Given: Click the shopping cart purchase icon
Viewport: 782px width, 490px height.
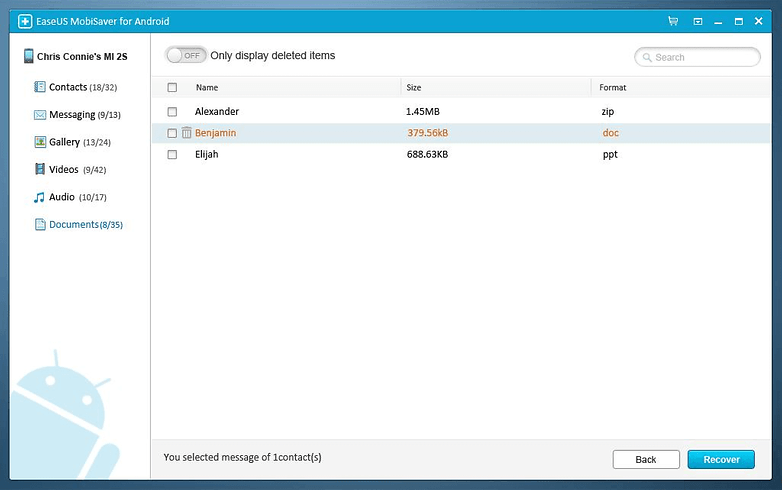Looking at the screenshot, I should [673, 21].
